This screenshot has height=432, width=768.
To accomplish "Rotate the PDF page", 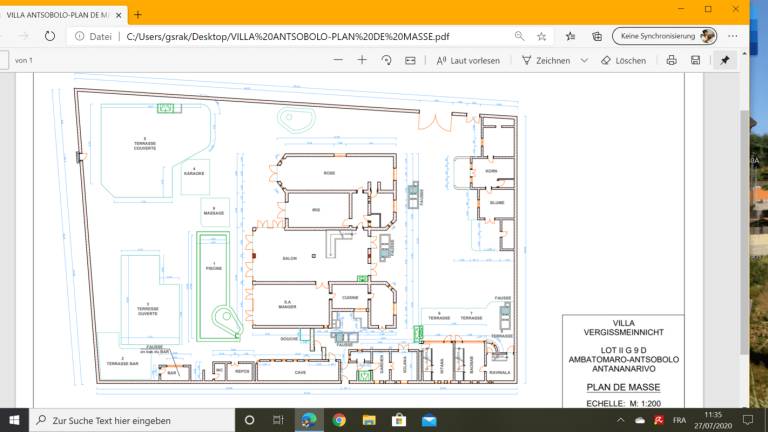I will (x=386, y=60).
